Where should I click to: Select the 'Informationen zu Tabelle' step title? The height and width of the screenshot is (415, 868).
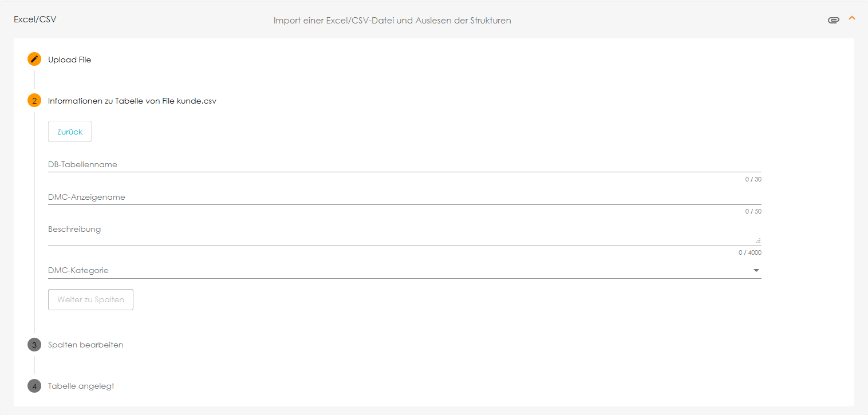click(x=132, y=101)
